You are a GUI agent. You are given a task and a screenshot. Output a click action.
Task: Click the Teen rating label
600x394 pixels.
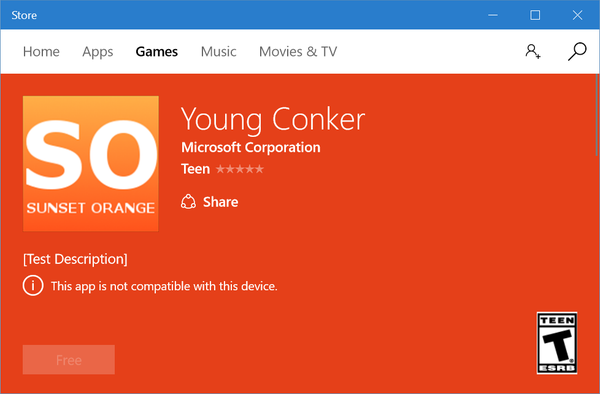click(196, 169)
